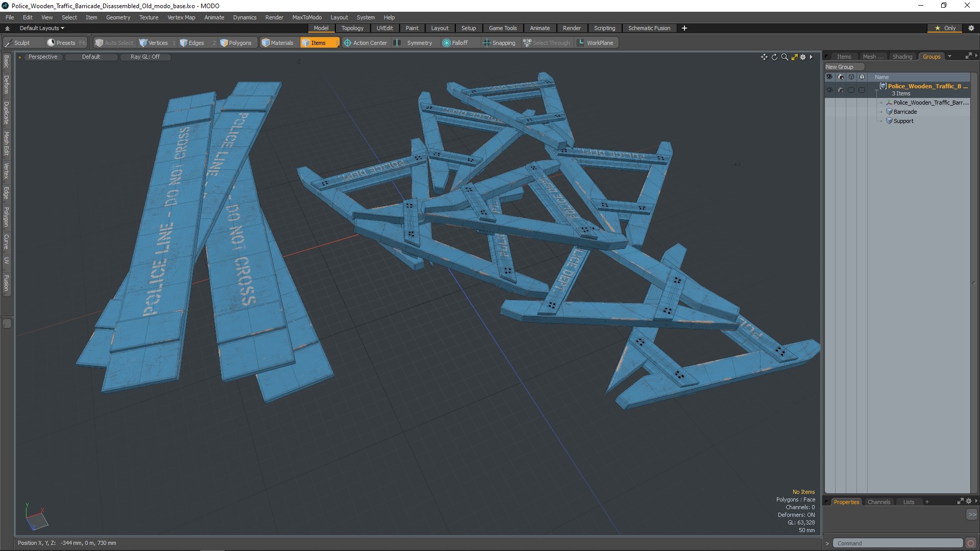The image size is (980, 551).
Task: Open the Texture menu
Action: pyautogui.click(x=149, y=17)
